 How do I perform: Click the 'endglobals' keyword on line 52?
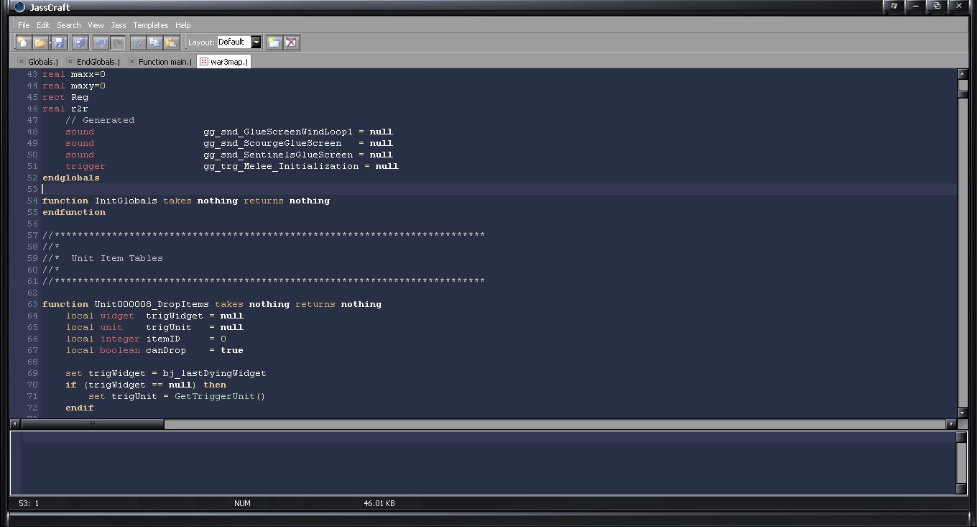coord(71,178)
